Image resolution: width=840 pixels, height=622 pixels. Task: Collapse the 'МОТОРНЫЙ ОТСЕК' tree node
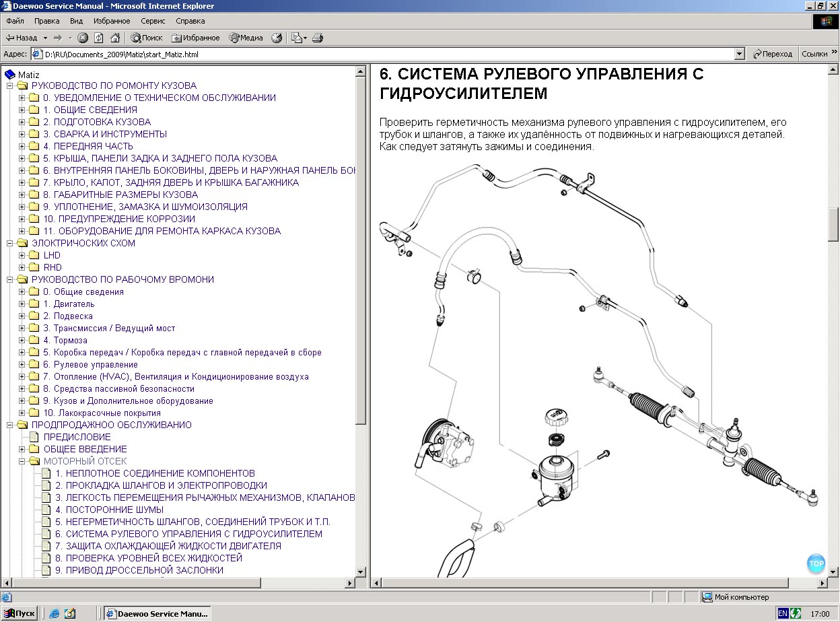tap(22, 462)
